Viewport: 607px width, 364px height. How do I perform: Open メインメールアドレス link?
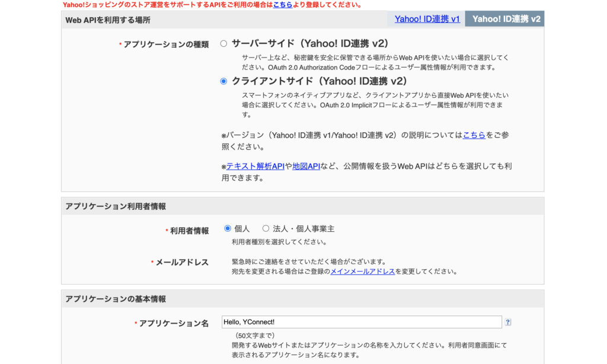click(x=362, y=272)
